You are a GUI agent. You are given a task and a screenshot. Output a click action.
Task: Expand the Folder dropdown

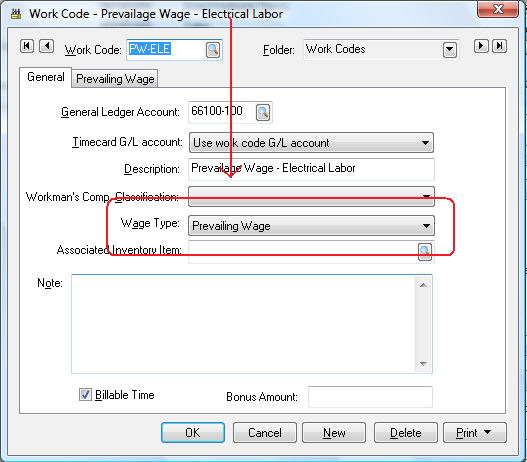tap(450, 50)
